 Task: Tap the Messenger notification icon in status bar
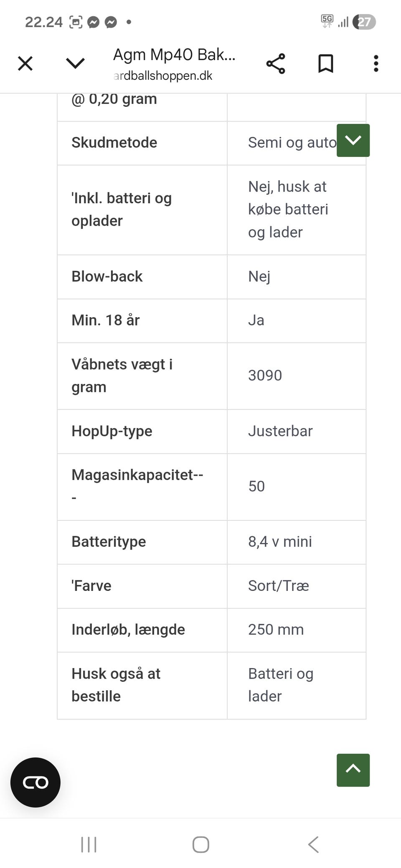point(94,22)
